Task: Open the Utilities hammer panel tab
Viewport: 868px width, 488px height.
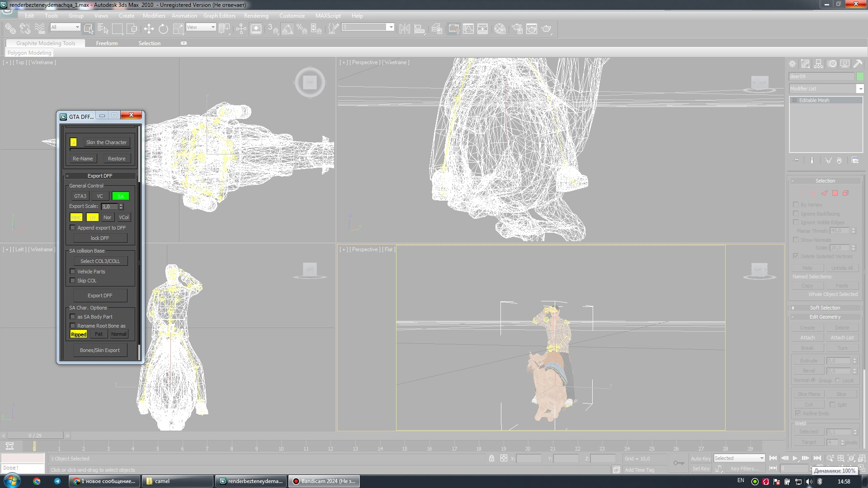Action: [858, 64]
